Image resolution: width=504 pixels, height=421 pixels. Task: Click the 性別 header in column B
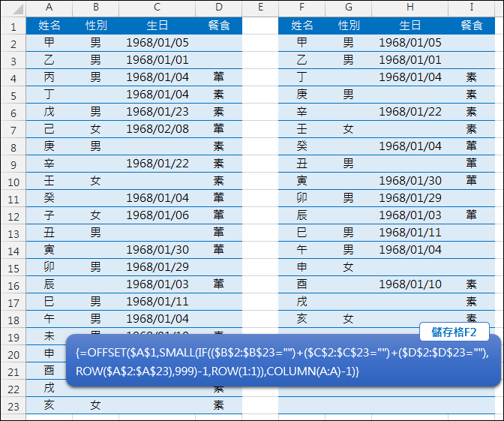click(96, 26)
